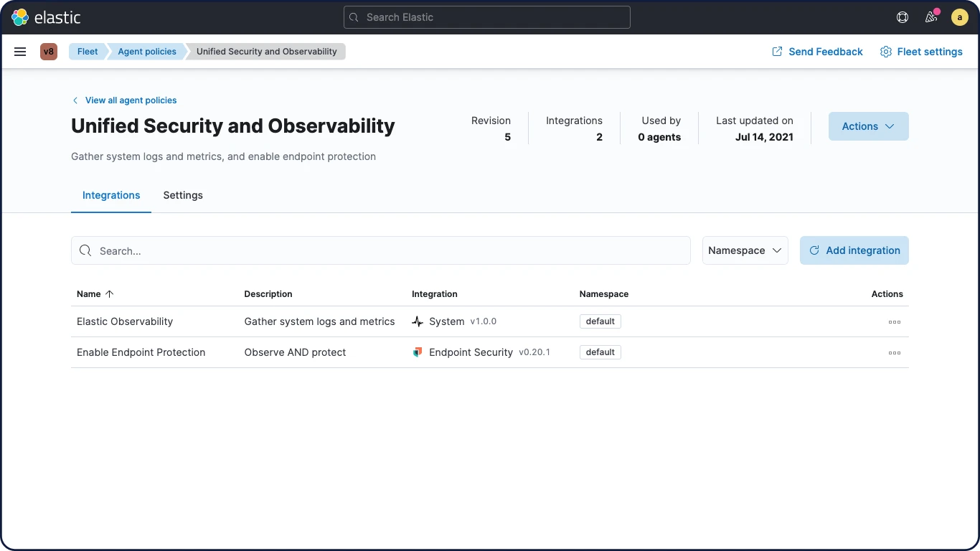
Task: Open the hamburger navigation menu
Action: pyautogui.click(x=20, y=52)
